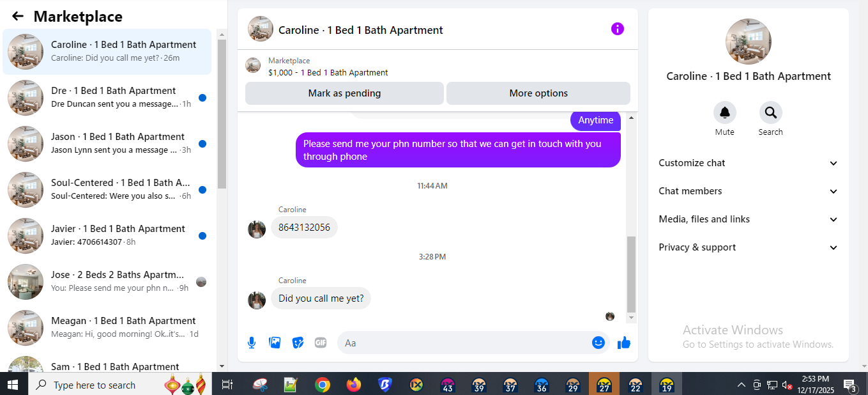Click the microphone voice clip icon

[x=252, y=343]
